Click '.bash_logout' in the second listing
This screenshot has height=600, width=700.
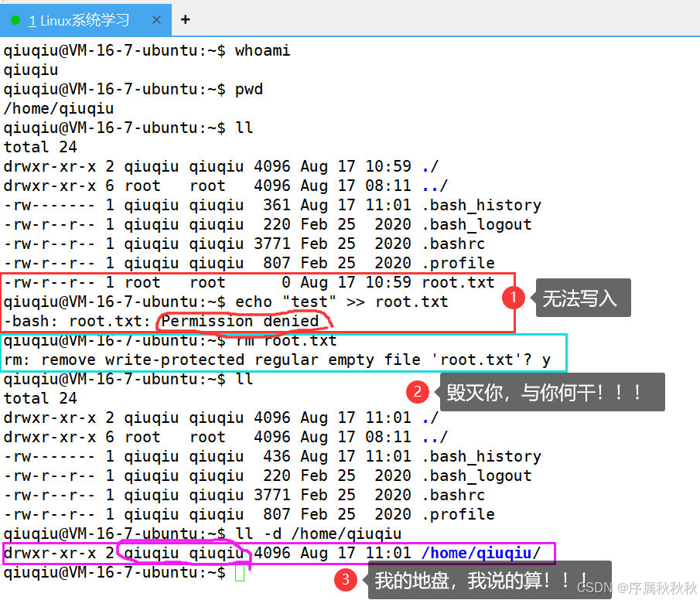(x=476, y=476)
